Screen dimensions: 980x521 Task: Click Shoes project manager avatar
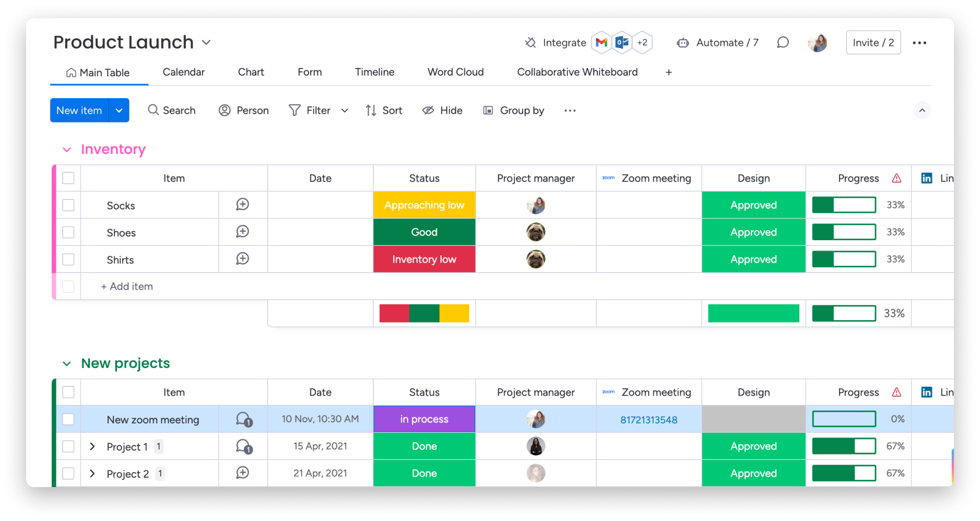click(536, 232)
